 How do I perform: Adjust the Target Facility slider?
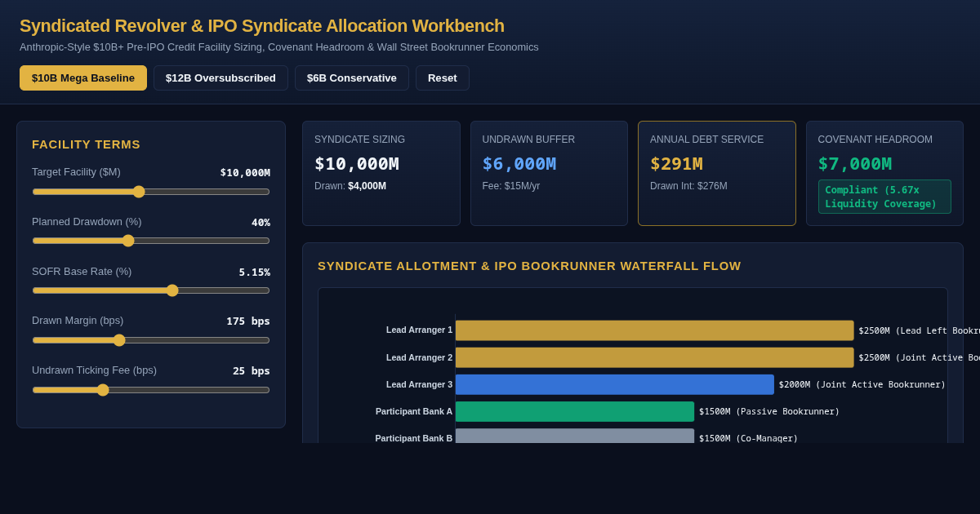[151, 192]
